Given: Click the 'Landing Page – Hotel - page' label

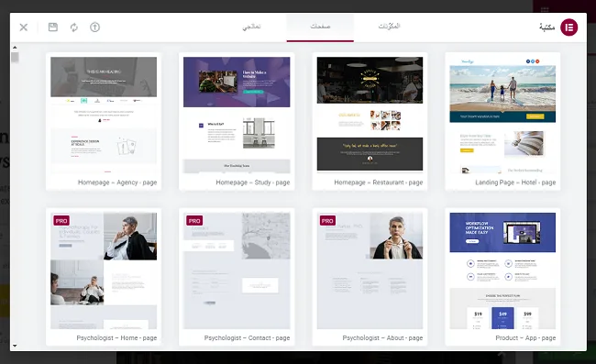Looking at the screenshot, I should click(515, 182).
